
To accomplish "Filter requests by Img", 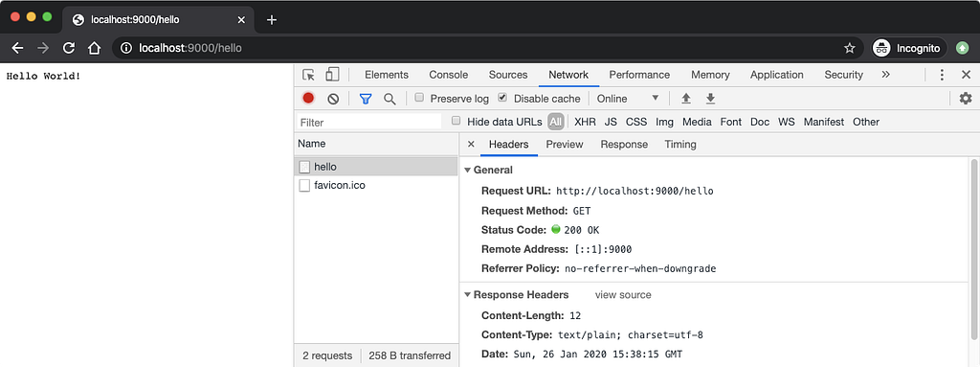I will [664, 122].
